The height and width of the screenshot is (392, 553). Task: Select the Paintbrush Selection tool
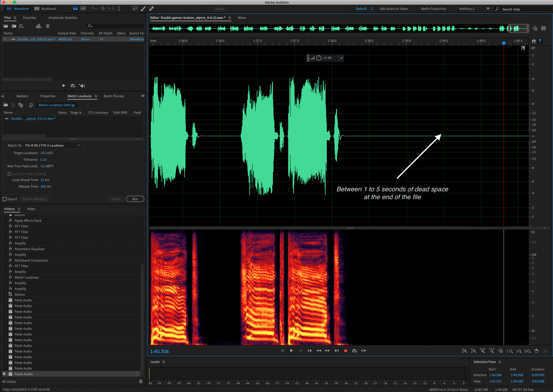(x=143, y=8)
